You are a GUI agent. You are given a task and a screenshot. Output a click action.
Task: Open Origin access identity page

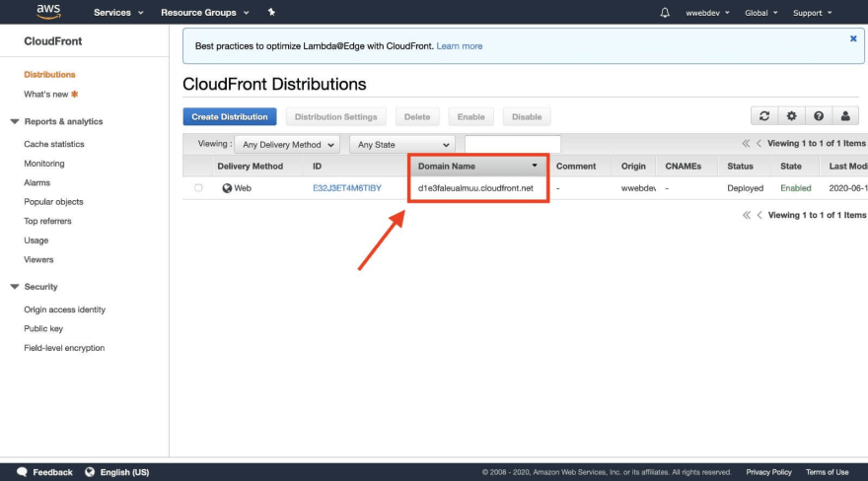[64, 309]
